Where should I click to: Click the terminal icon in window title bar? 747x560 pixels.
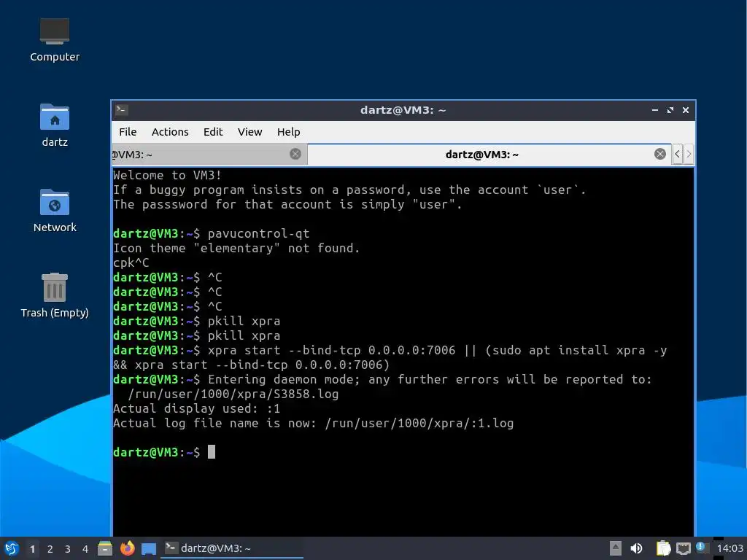coord(122,110)
